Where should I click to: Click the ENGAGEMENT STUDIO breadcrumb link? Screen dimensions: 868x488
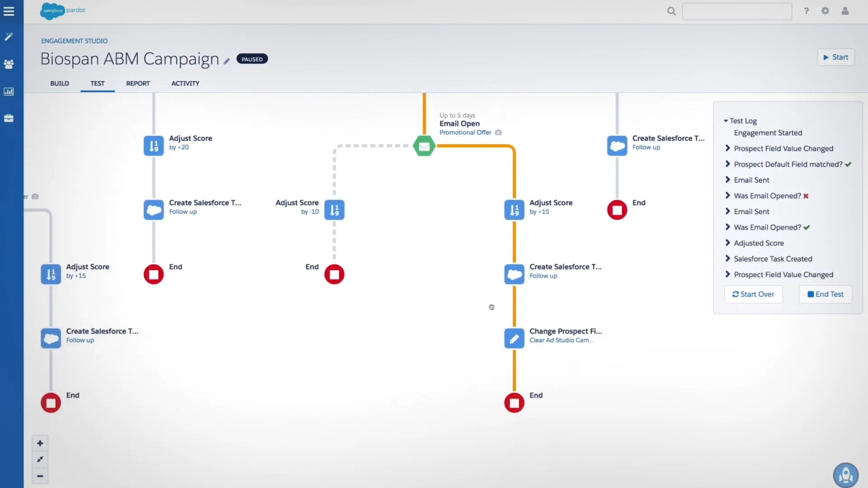[x=74, y=41]
